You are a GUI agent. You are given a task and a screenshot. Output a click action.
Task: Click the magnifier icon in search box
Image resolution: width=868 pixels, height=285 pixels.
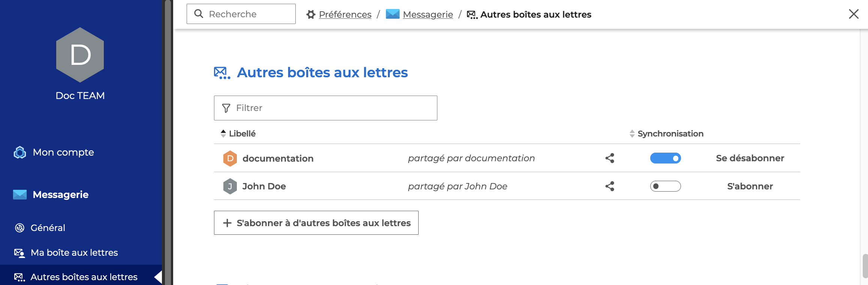coord(199,14)
